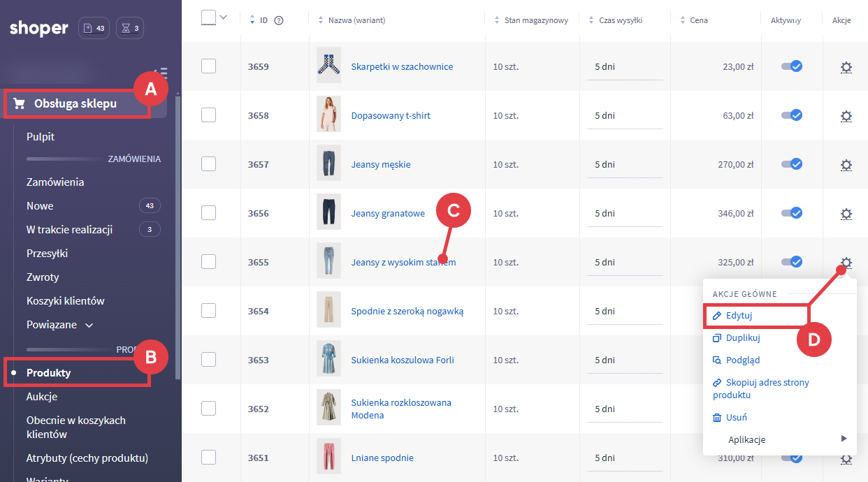Open Atrybuty (cechy produktu) in sidebar
This screenshot has width=868, height=482.
click(x=87, y=458)
